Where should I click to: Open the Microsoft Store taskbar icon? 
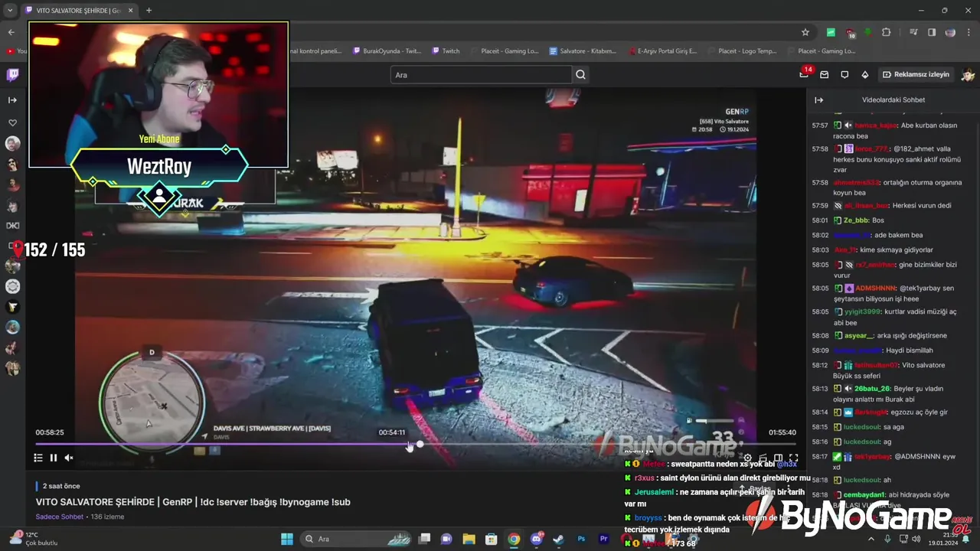click(x=492, y=539)
